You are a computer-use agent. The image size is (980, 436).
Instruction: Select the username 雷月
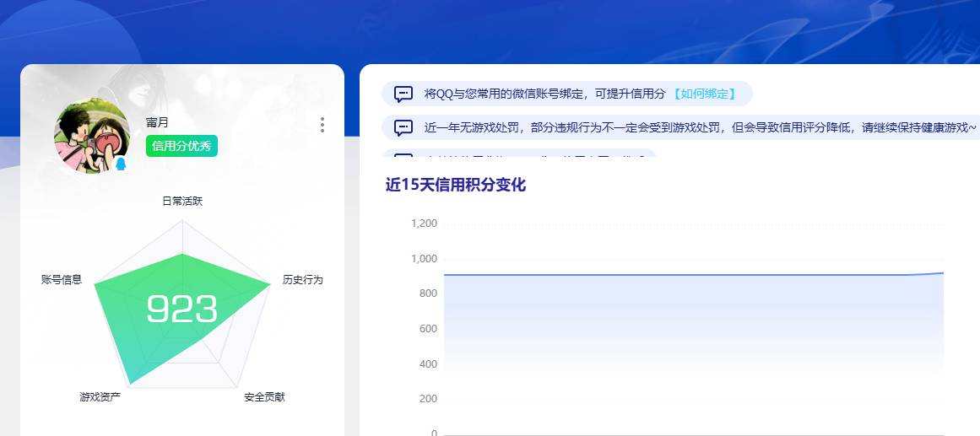157,122
